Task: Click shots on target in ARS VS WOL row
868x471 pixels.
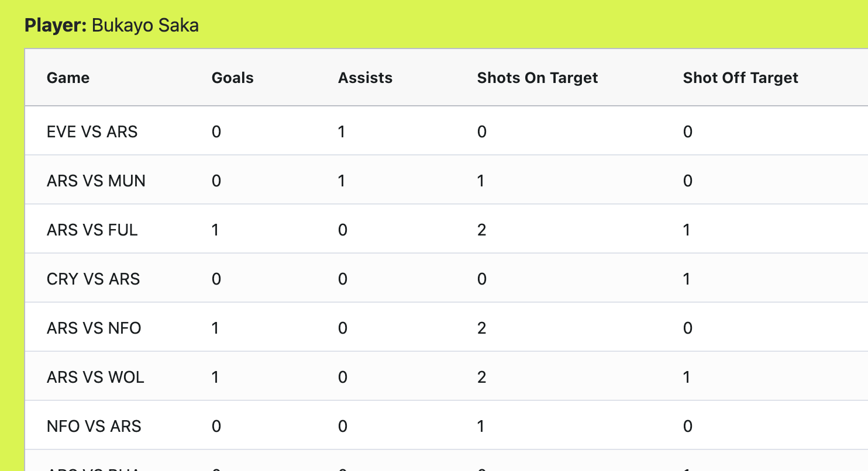Action: pos(481,377)
